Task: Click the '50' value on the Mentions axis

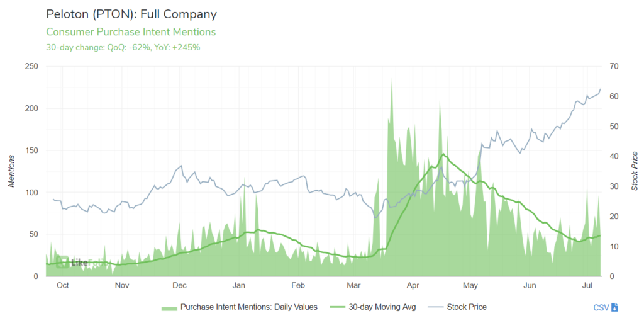Action: pyautogui.click(x=34, y=234)
